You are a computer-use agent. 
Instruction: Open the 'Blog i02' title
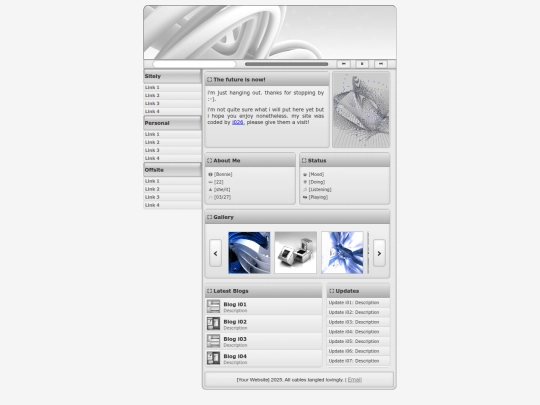pyautogui.click(x=235, y=322)
